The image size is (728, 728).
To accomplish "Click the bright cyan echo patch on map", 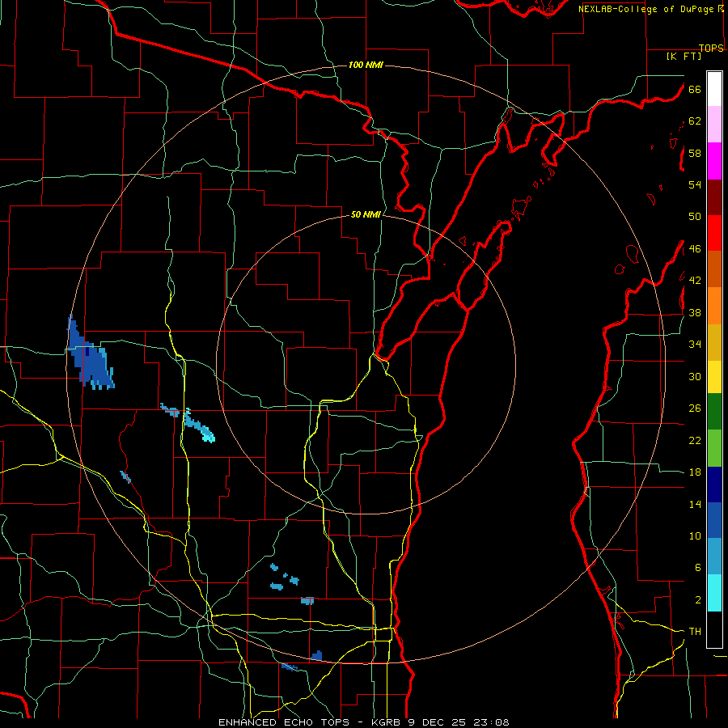I will coord(208,437).
